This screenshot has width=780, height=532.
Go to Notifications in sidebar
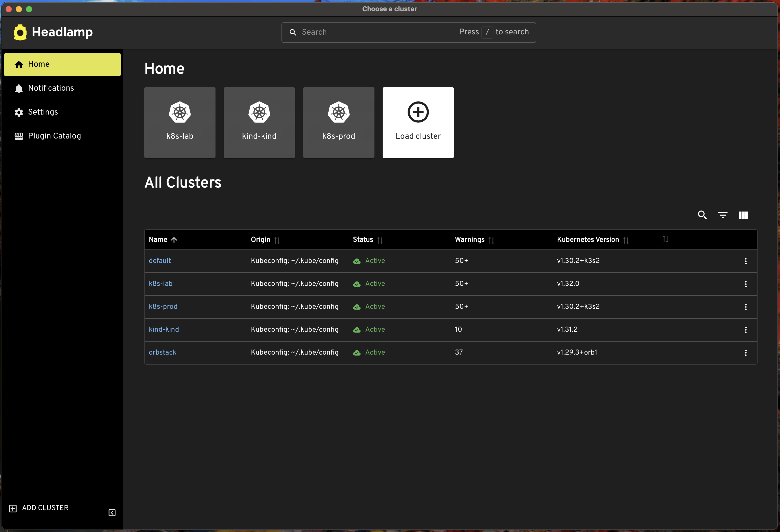[x=51, y=88]
